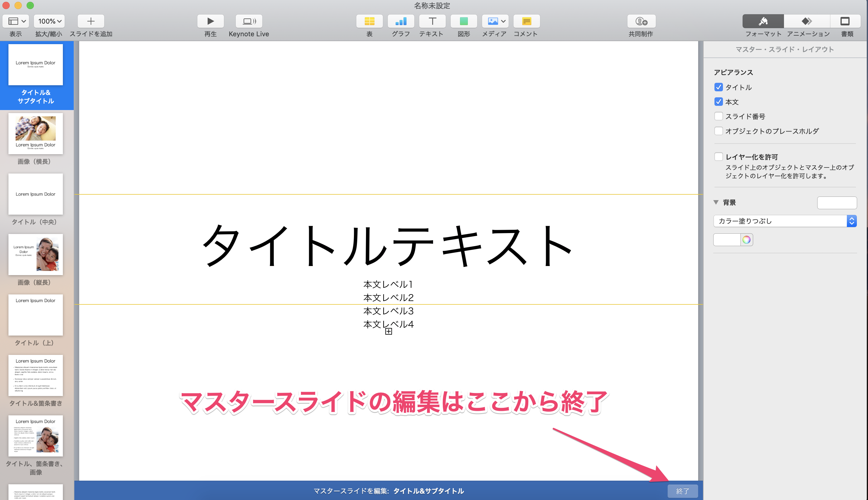Open 共同制作 collaboration options
Image resolution: width=868 pixels, height=500 pixels.
(x=641, y=21)
